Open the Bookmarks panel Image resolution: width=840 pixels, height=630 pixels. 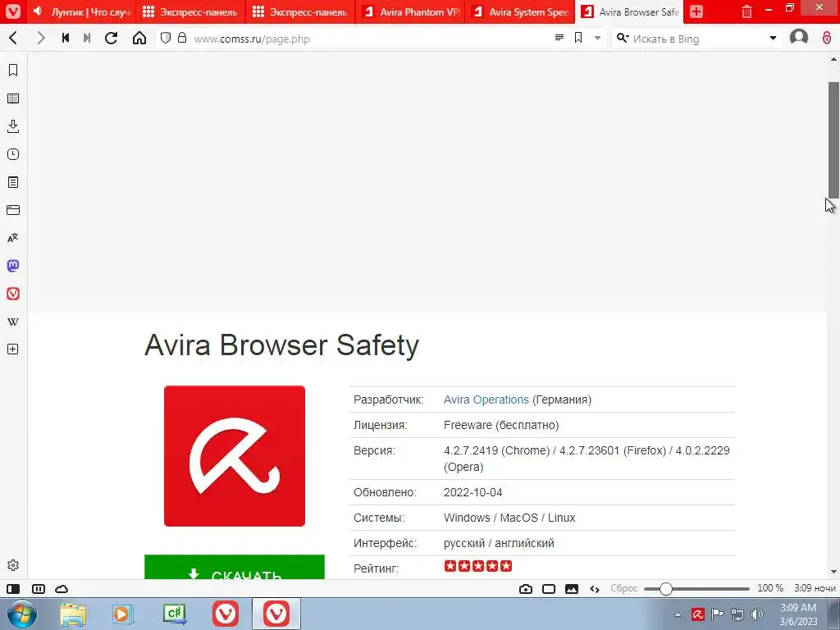pyautogui.click(x=13, y=71)
